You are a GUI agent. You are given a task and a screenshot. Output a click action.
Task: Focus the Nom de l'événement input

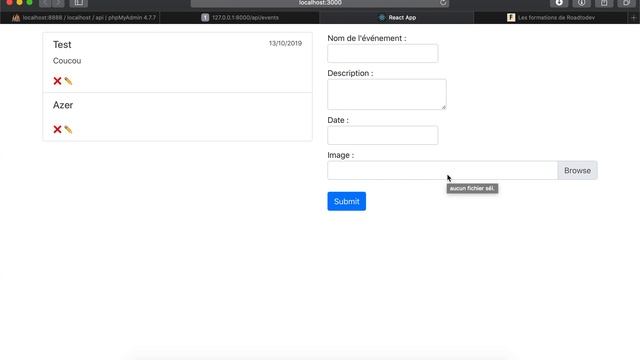[382, 53]
